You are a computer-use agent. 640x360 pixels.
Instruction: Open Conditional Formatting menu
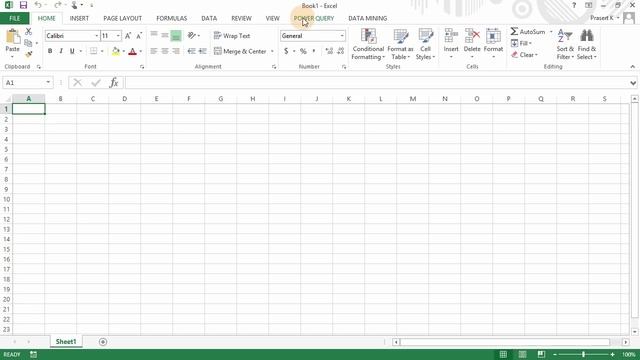tap(368, 44)
